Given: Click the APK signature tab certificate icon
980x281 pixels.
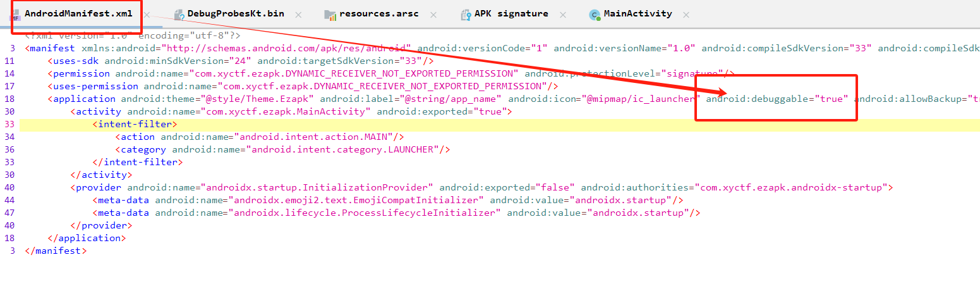Looking at the screenshot, I should pos(465,15).
